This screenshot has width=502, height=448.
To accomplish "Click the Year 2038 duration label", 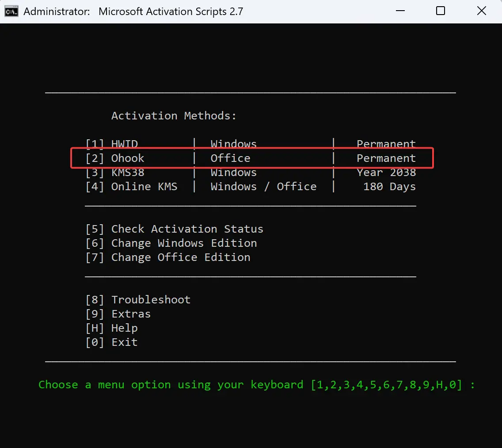I will (386, 172).
